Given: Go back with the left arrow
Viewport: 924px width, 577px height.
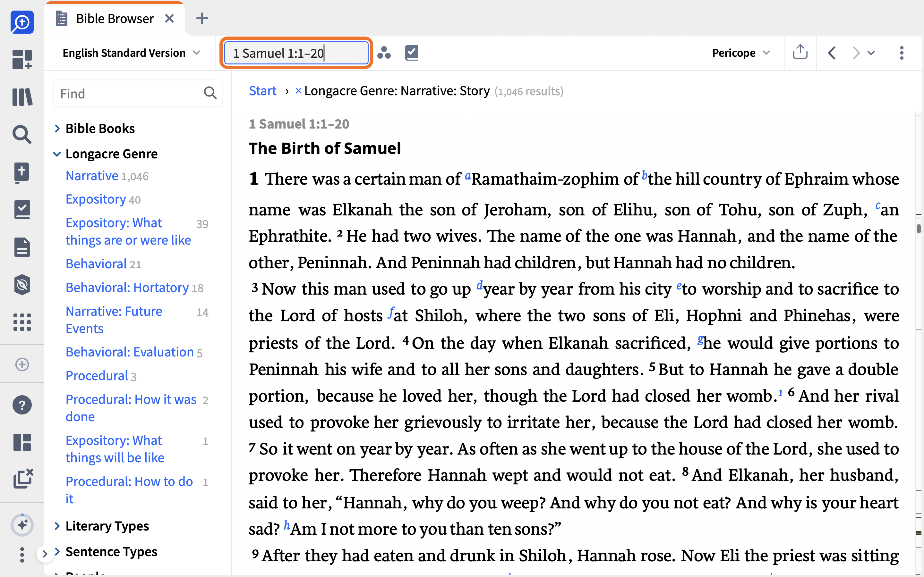Looking at the screenshot, I should (x=832, y=53).
